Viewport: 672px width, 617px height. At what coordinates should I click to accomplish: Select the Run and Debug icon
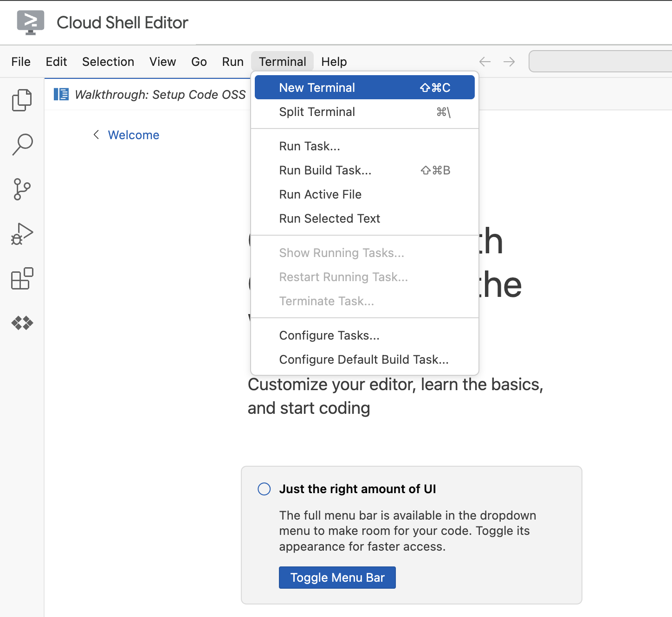(21, 233)
